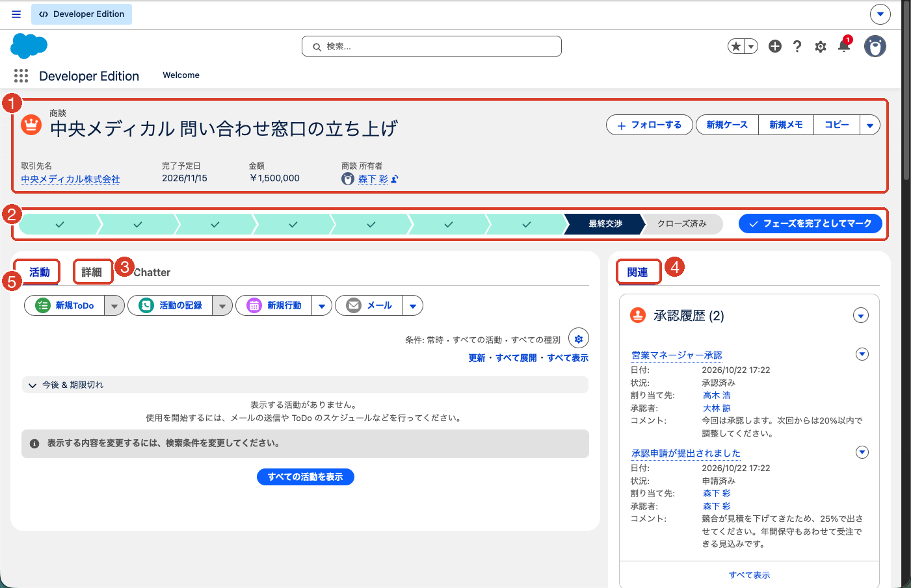This screenshot has width=911, height=588.
Task: Expand the 新規行動 dropdown arrow
Action: (322, 305)
